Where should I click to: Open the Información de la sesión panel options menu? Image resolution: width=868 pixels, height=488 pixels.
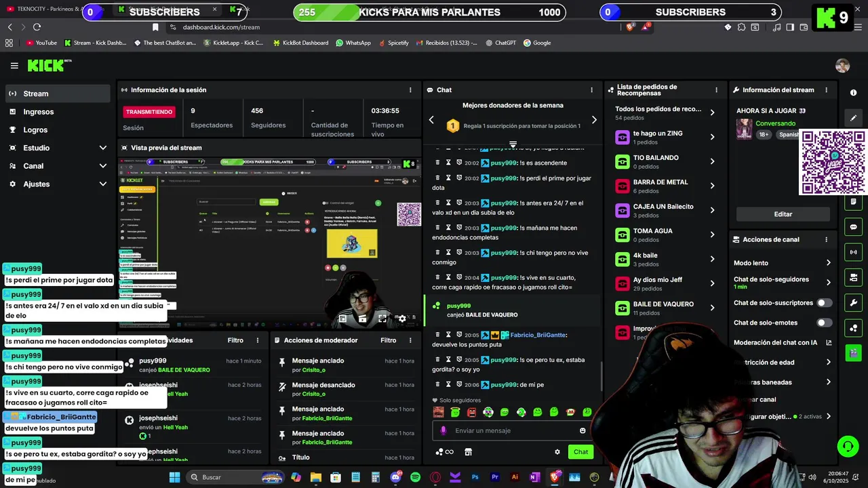coord(410,89)
